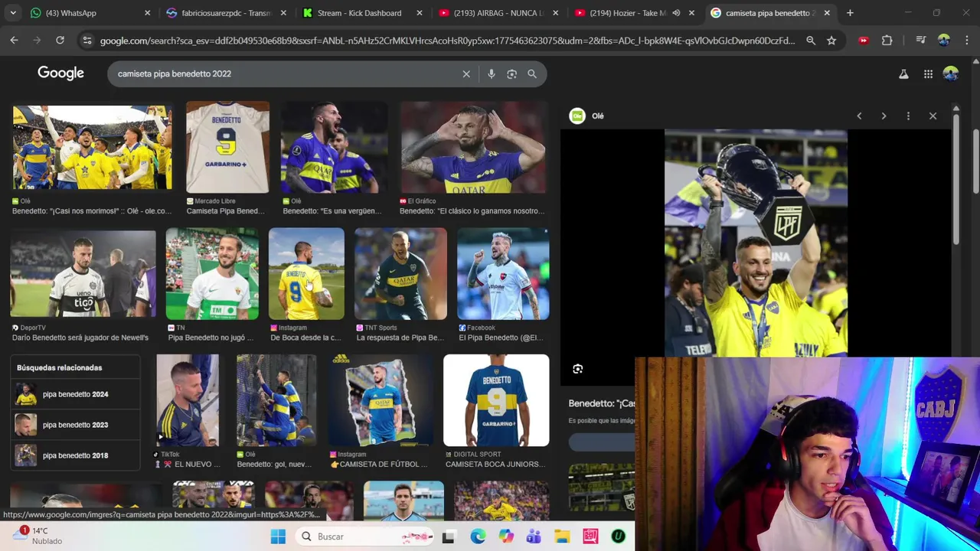Image resolution: width=980 pixels, height=551 pixels.
Task: Select related search pipa benedetto 2024
Action: (75, 394)
